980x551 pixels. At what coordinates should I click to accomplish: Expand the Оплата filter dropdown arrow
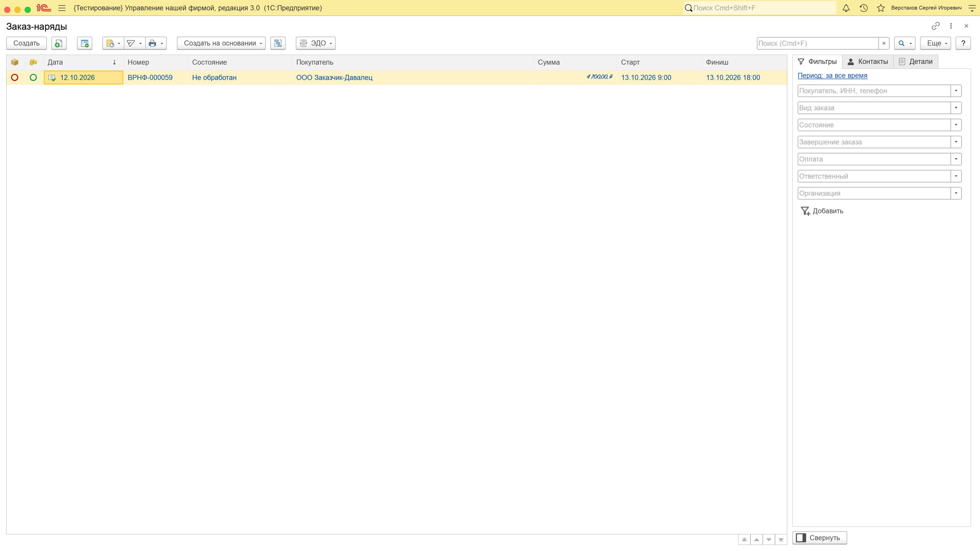point(956,159)
